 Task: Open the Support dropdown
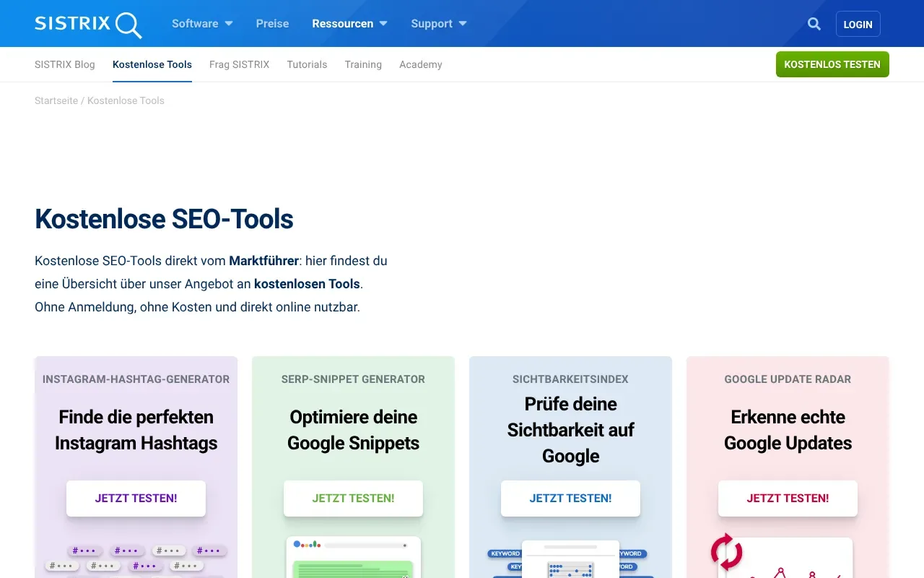pos(432,23)
